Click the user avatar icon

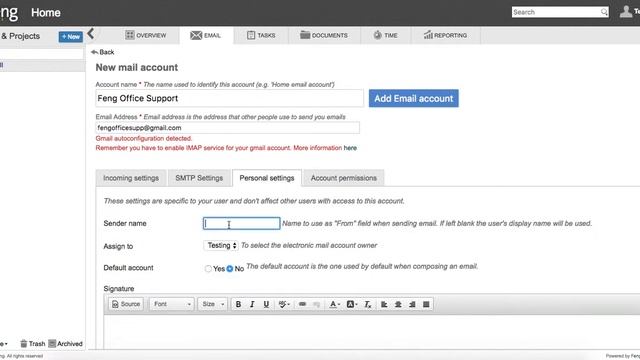(626, 11)
